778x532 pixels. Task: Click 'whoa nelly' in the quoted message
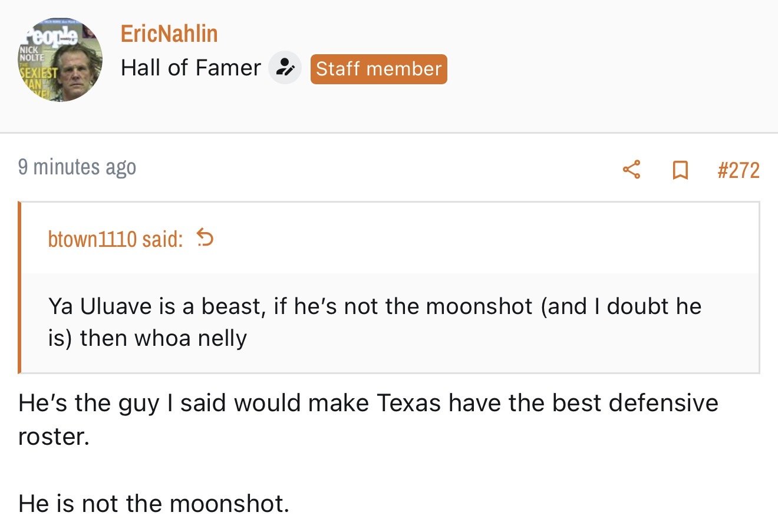pos(190,338)
